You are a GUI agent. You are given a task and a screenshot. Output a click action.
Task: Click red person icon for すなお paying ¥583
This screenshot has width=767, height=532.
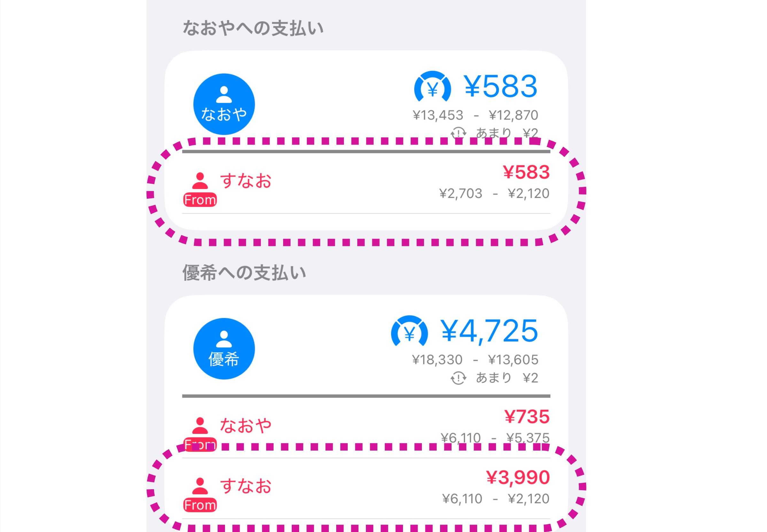200,181
